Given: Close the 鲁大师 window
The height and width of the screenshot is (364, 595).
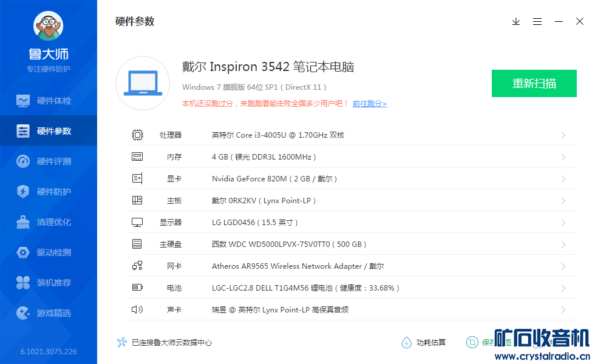Looking at the screenshot, I should click(580, 21).
